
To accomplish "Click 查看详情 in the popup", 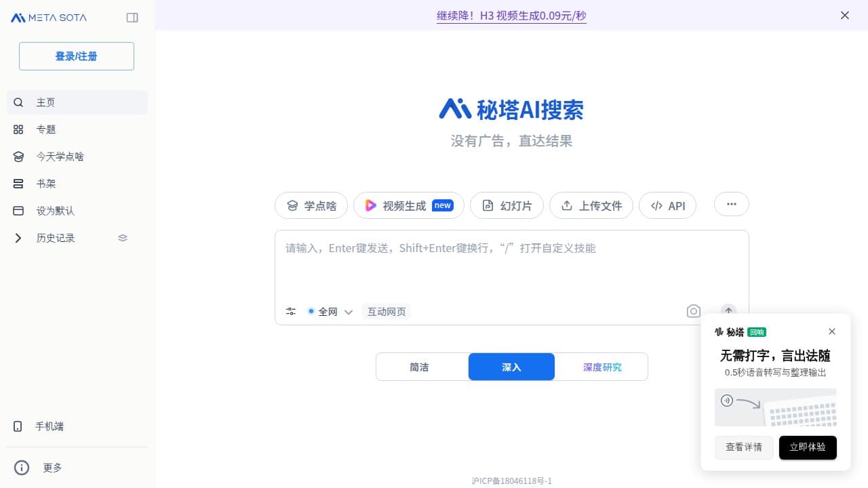I will (x=744, y=447).
